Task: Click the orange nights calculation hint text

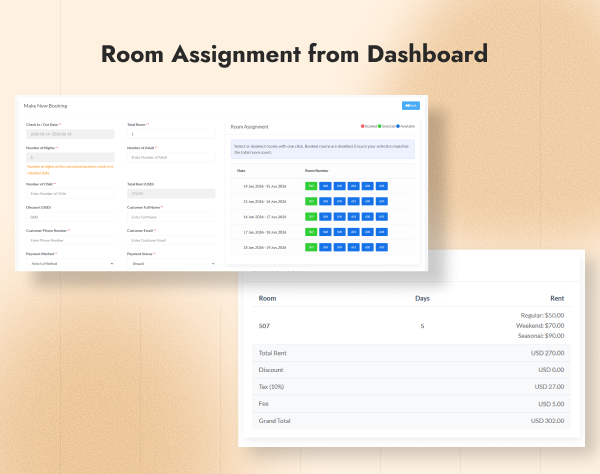Action: point(70,170)
